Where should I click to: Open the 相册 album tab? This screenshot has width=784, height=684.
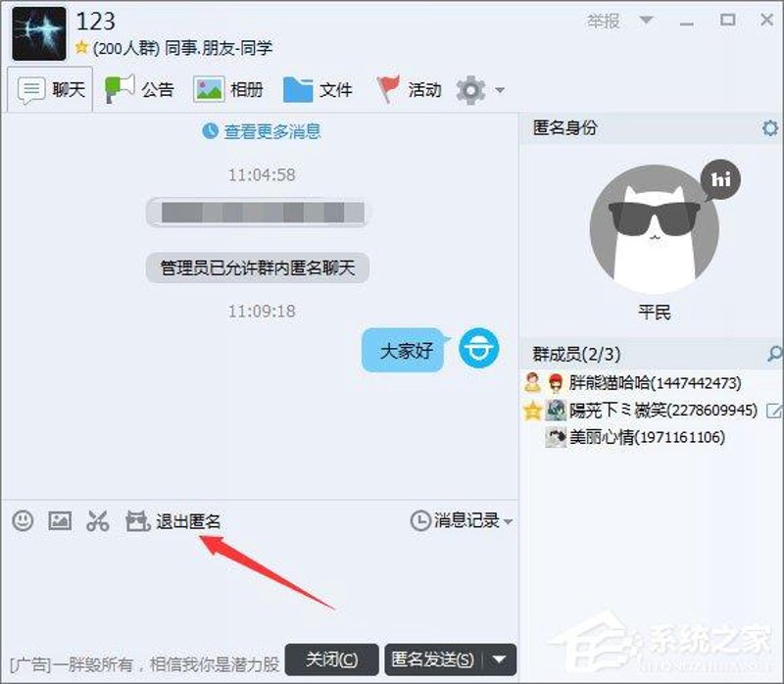click(228, 90)
